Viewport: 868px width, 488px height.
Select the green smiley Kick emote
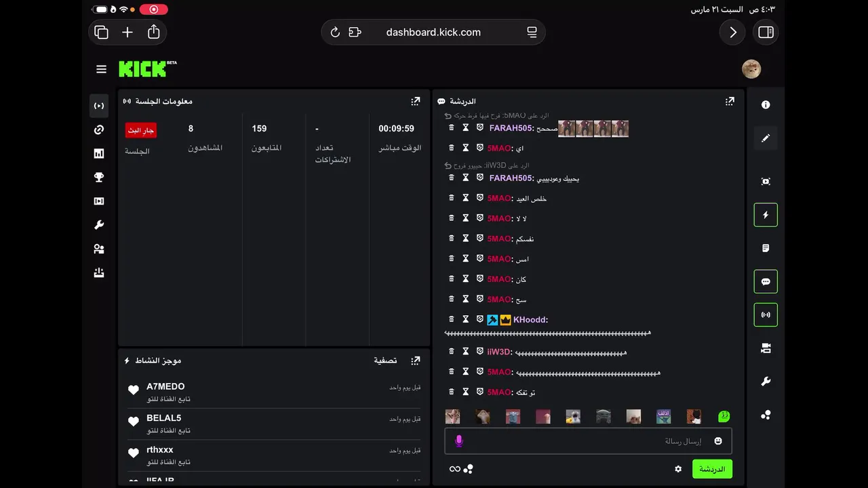724,416
